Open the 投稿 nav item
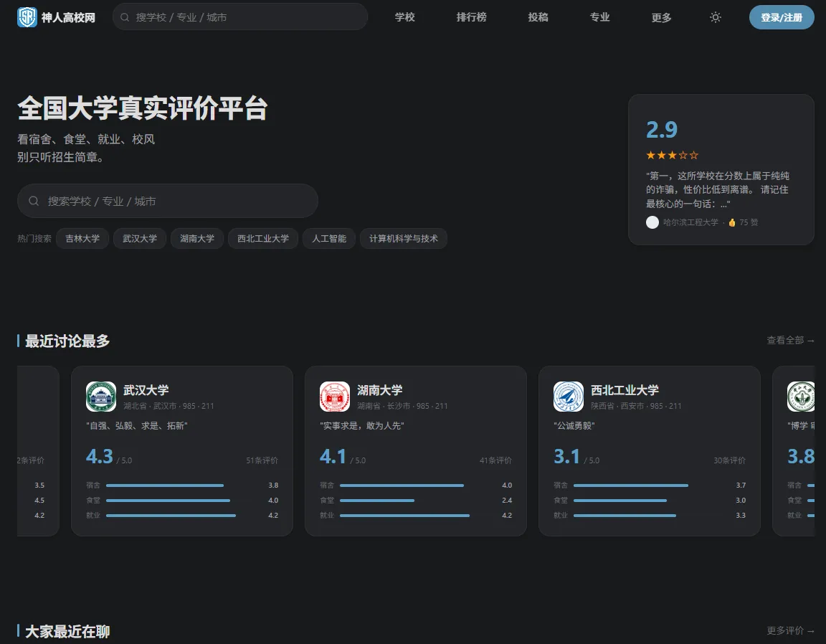The width and height of the screenshot is (826, 644). (x=538, y=17)
